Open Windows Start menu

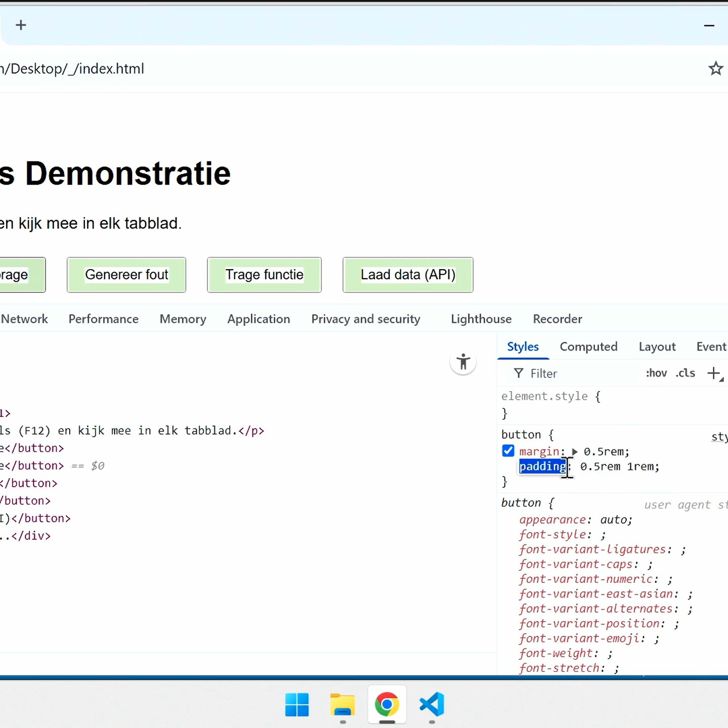tap(297, 705)
